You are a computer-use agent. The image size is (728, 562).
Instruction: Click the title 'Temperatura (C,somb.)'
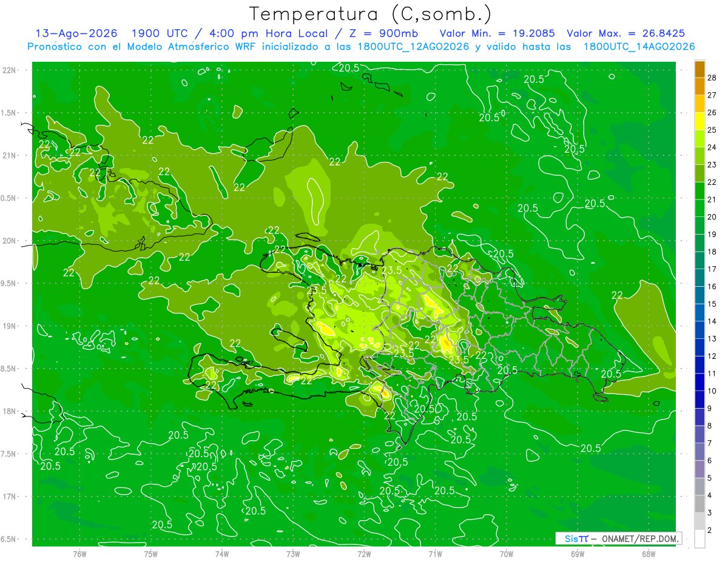[371, 14]
